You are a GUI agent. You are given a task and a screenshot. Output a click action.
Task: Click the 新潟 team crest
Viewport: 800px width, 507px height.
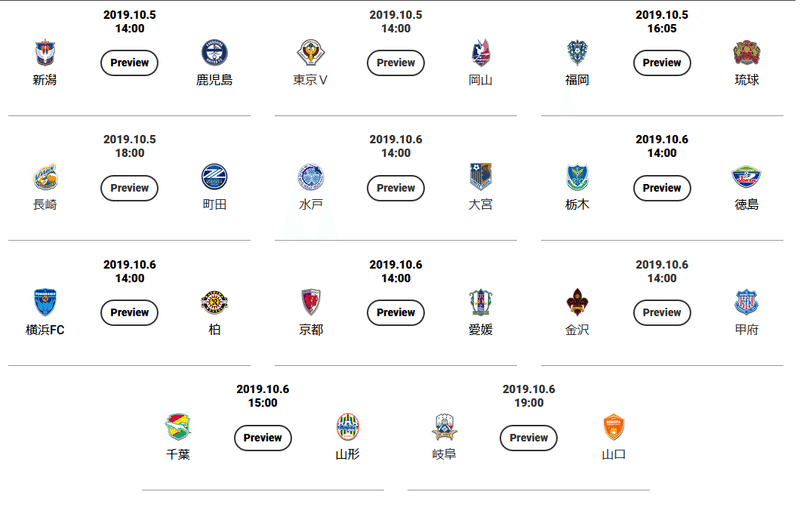coord(45,53)
